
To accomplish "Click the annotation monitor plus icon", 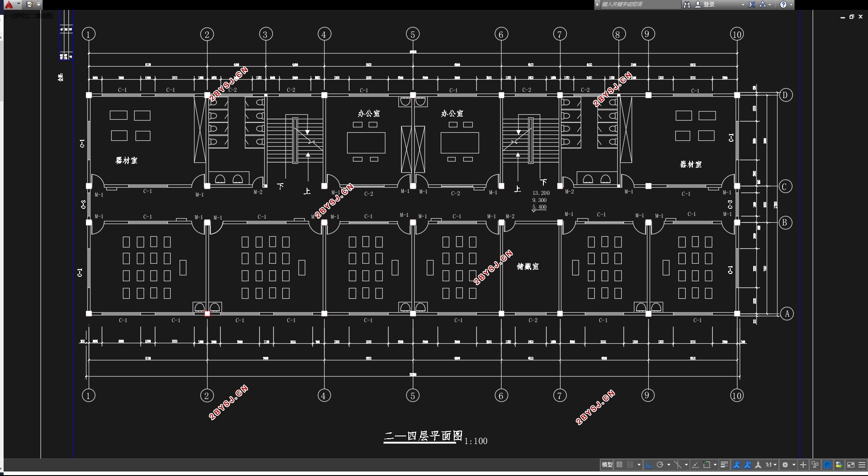I will tap(803, 465).
